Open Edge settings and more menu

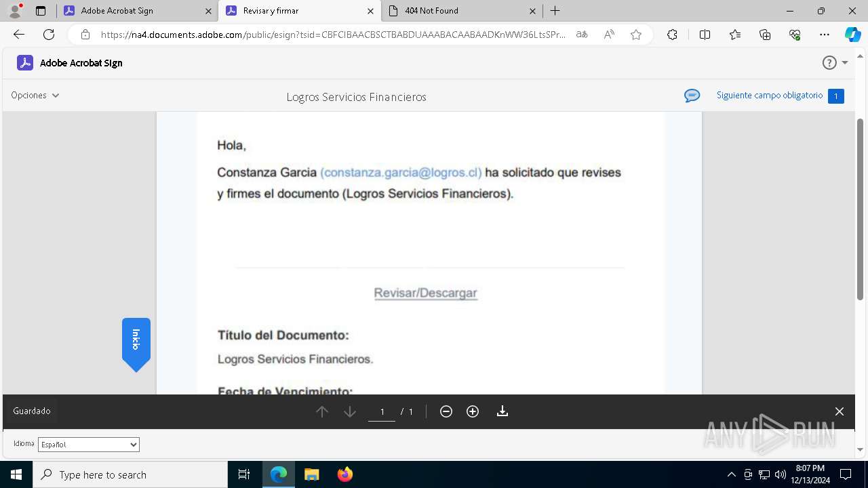tap(825, 35)
